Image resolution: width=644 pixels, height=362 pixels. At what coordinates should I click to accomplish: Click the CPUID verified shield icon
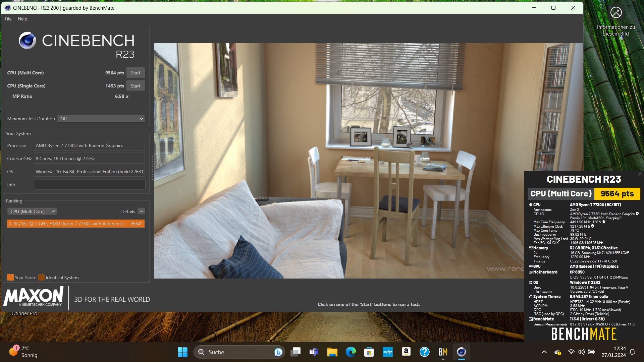click(637, 214)
